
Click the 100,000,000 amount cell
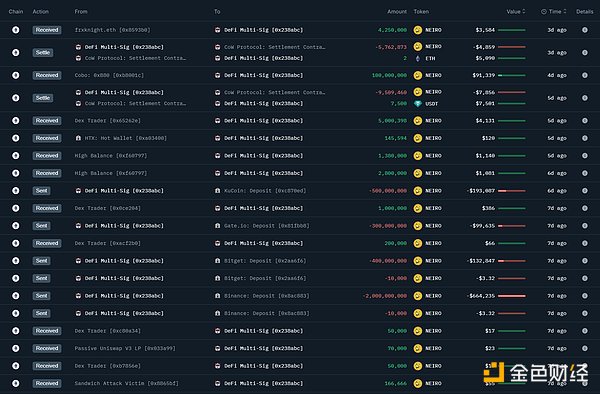(x=389, y=75)
